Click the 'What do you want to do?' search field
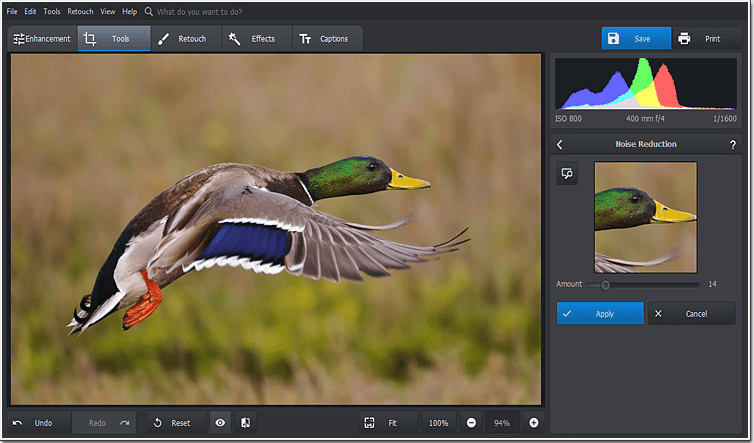This screenshot has height=443, width=754. [x=200, y=12]
